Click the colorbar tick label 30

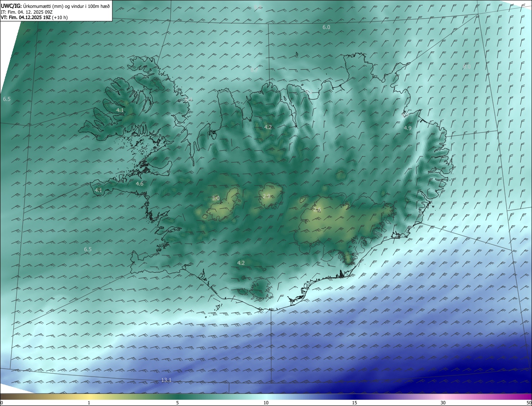point(443,403)
